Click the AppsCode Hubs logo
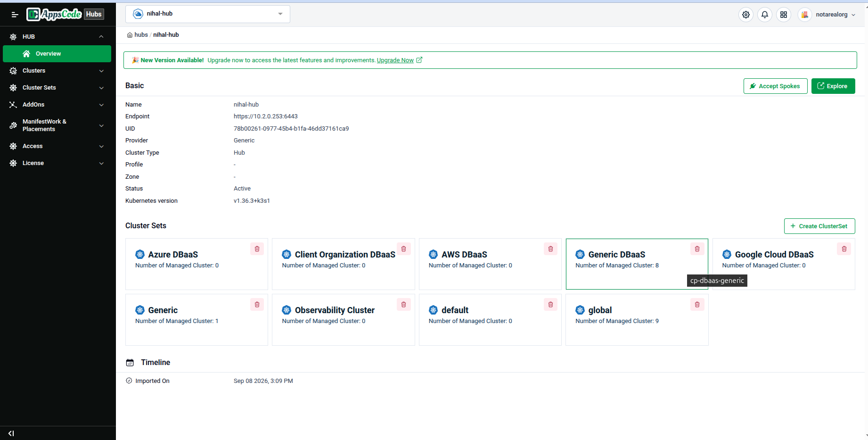The width and height of the screenshot is (868, 440). point(65,14)
